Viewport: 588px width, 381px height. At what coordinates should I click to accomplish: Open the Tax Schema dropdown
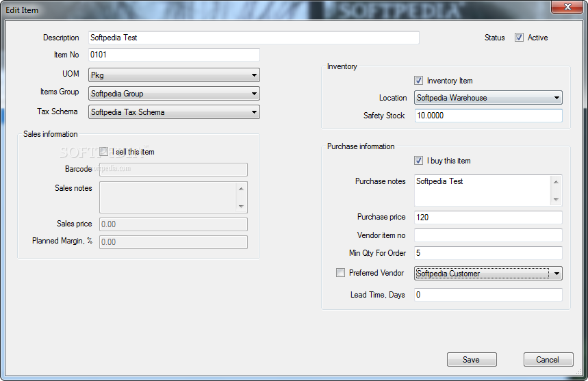[x=174, y=112]
